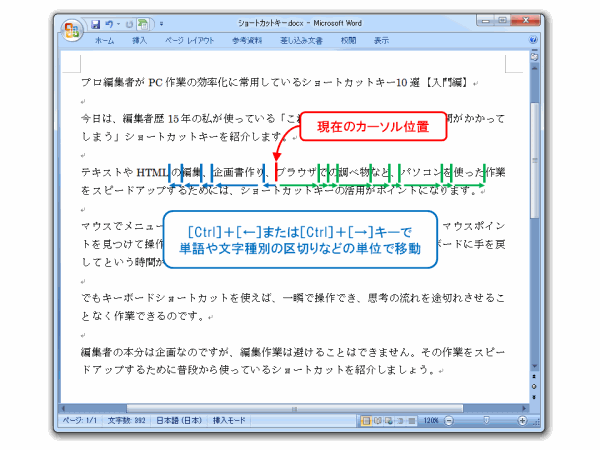Click the horizontal scrollbar thumb
600x450 pixels.
[294, 408]
